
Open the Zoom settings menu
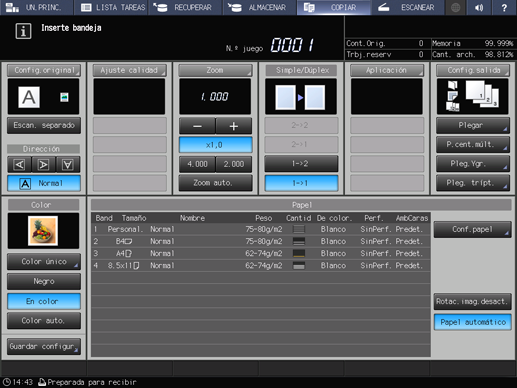coord(215,70)
